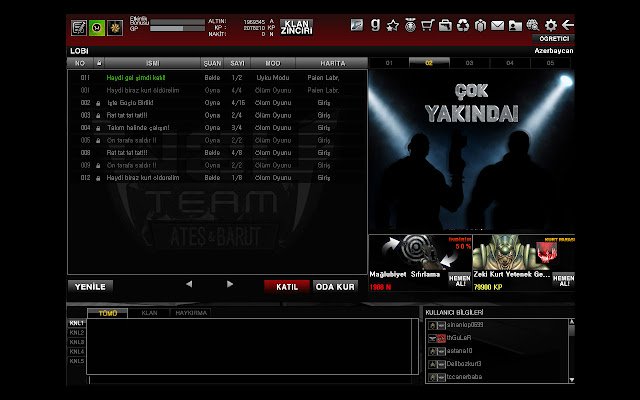Click rank icon beside user thGuLeR
The height and width of the screenshot is (400, 640).
pyautogui.click(x=432, y=338)
